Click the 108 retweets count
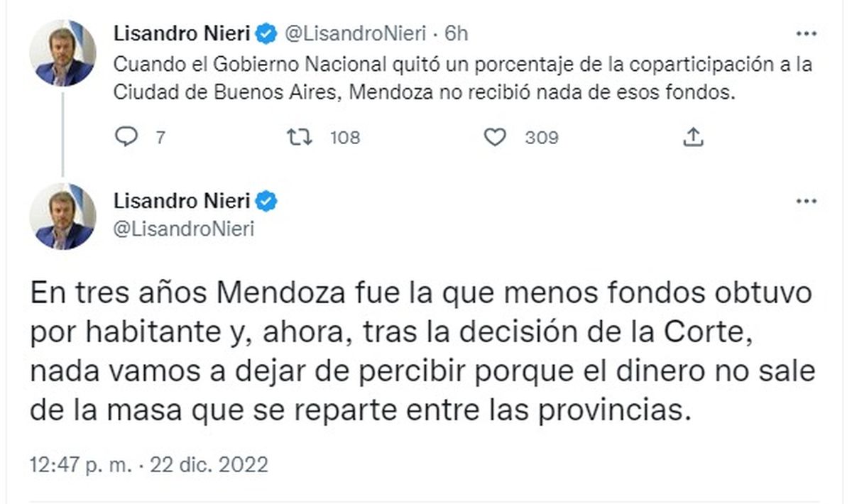Image resolution: width=852 pixels, height=504 pixels. point(345,138)
